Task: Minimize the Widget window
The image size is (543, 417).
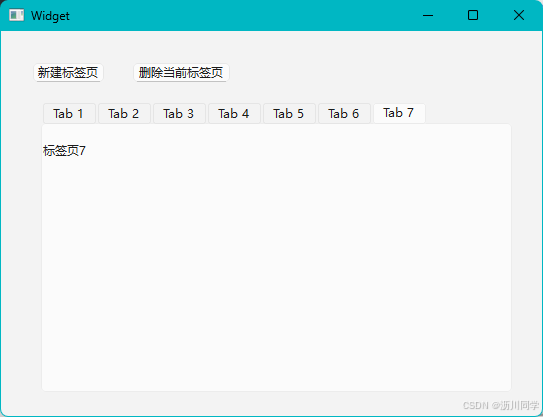Action: pos(428,15)
